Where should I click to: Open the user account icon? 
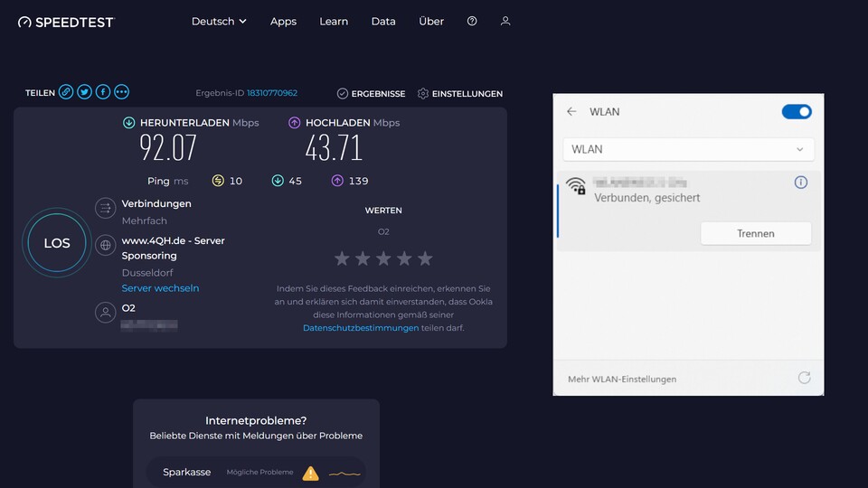pos(505,21)
